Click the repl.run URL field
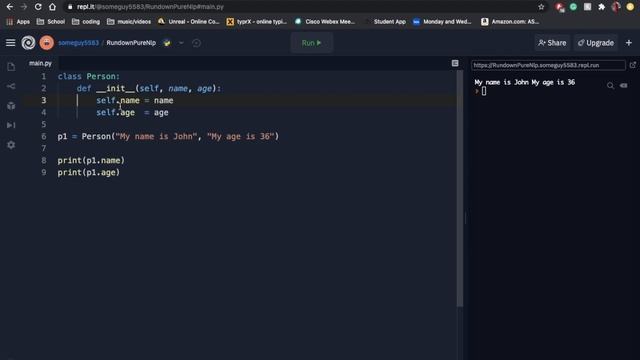Viewport: 640px width, 360px height. click(548, 65)
